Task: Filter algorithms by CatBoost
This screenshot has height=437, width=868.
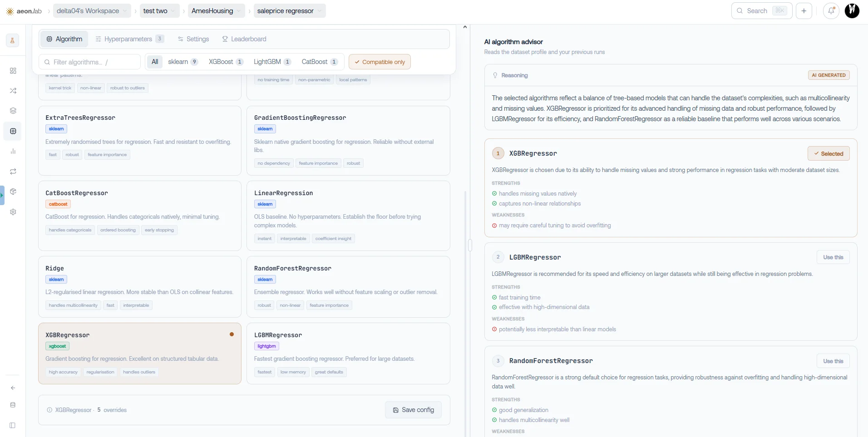Action: (x=320, y=62)
